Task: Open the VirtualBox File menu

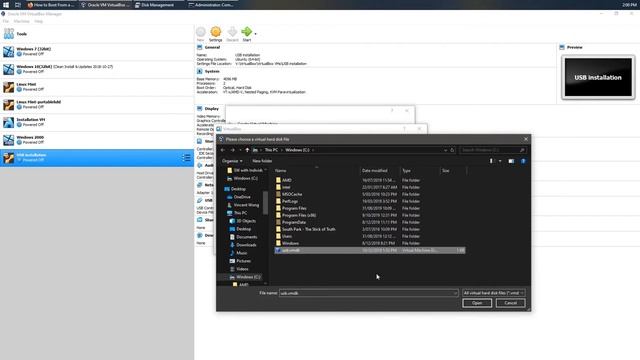Action: click(x=6, y=21)
